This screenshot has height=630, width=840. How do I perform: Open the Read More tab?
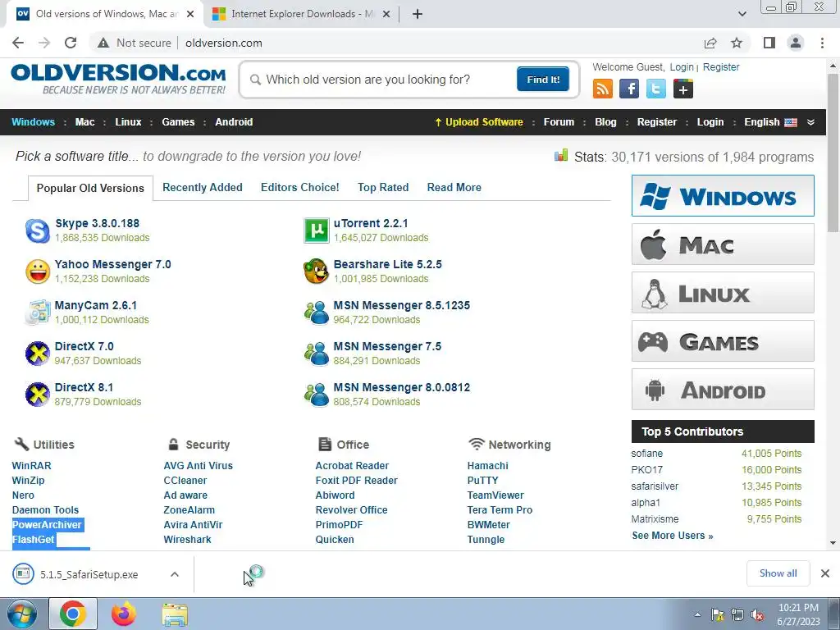454,188
